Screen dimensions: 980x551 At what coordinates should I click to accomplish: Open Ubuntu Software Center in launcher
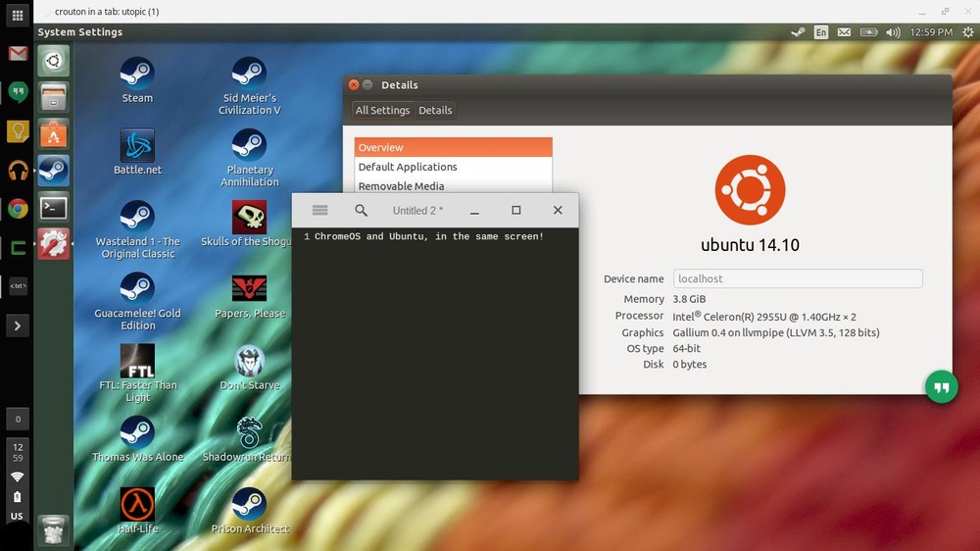click(x=53, y=134)
